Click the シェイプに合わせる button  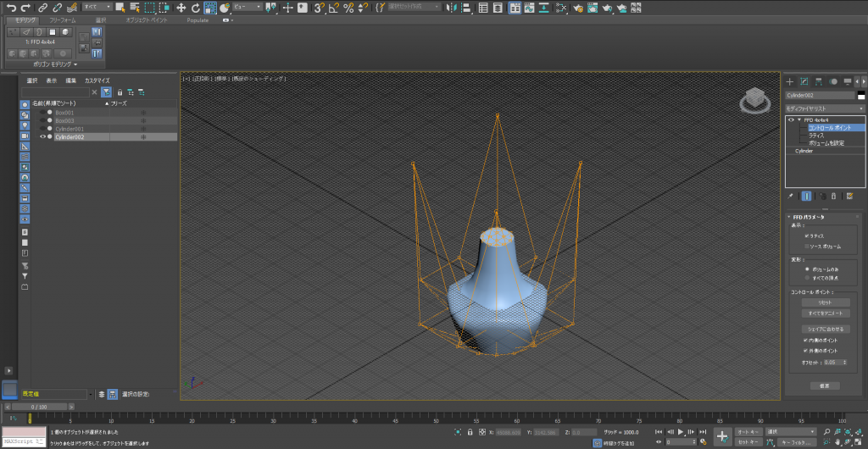[826, 329]
